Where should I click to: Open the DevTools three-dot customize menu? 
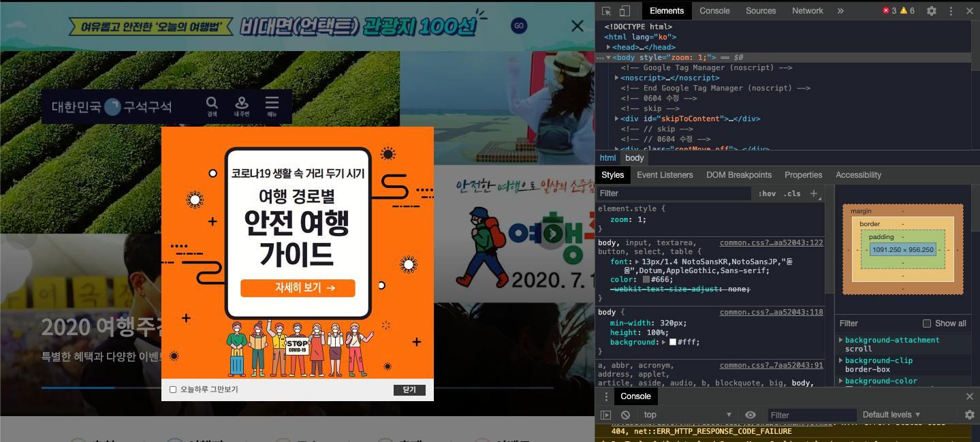click(950, 11)
